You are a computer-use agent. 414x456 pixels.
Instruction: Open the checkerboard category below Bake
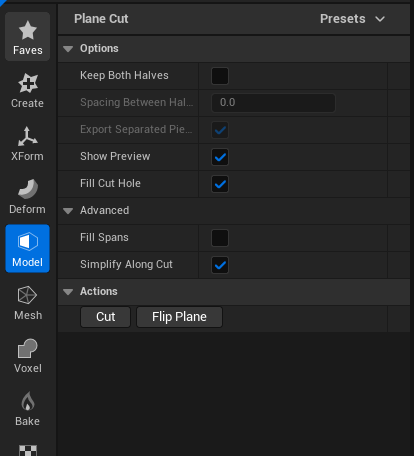click(x=28, y=449)
